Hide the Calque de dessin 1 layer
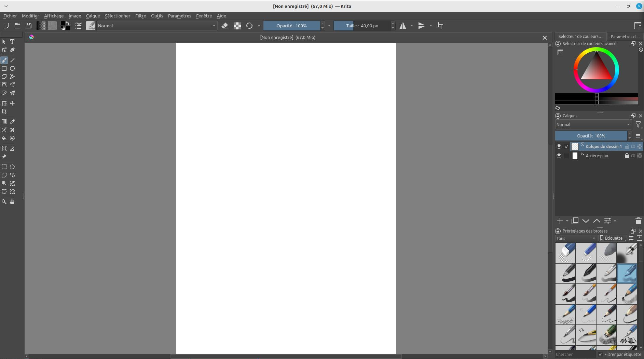 click(559, 146)
